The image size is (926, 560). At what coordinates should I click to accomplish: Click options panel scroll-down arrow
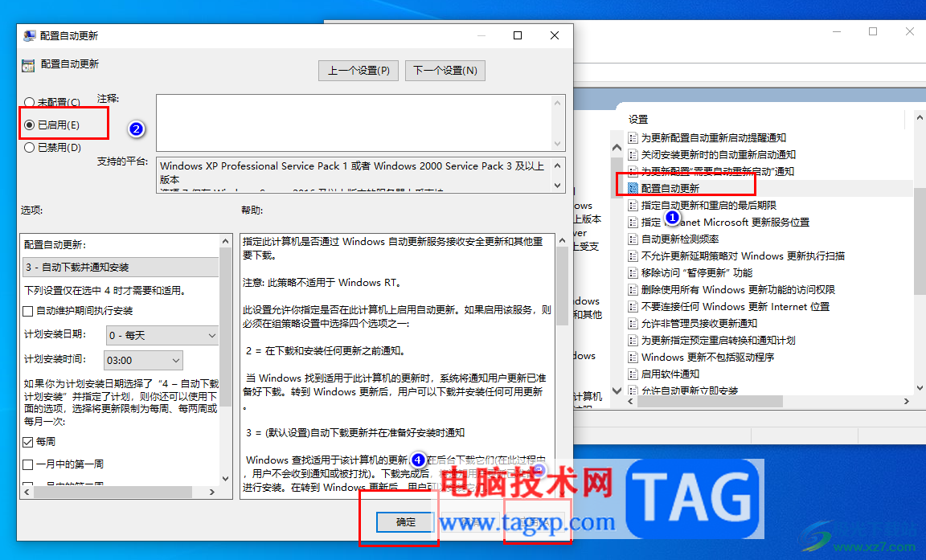[225, 479]
